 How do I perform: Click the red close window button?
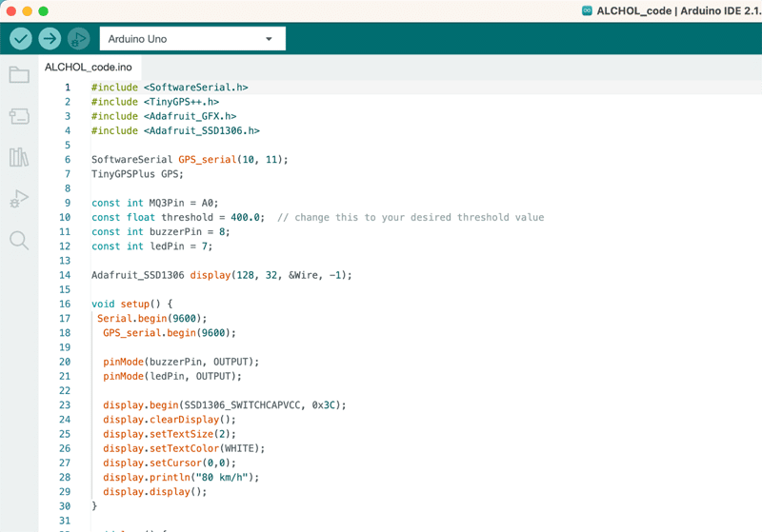coord(11,10)
